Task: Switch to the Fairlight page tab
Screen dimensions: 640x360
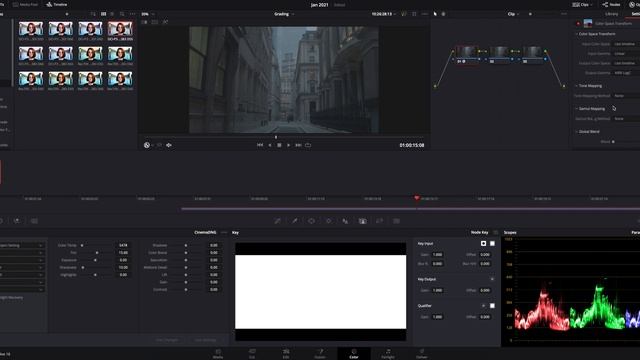Action: (x=388, y=353)
